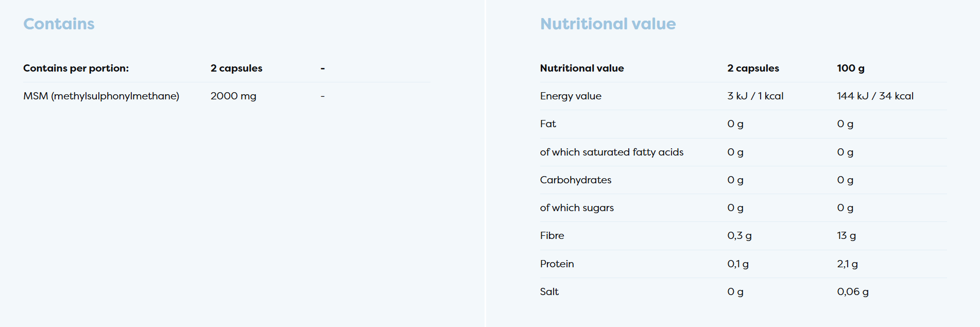This screenshot has height=327, width=980.
Task: Select the '13 g' fibre value
Action: point(846,235)
